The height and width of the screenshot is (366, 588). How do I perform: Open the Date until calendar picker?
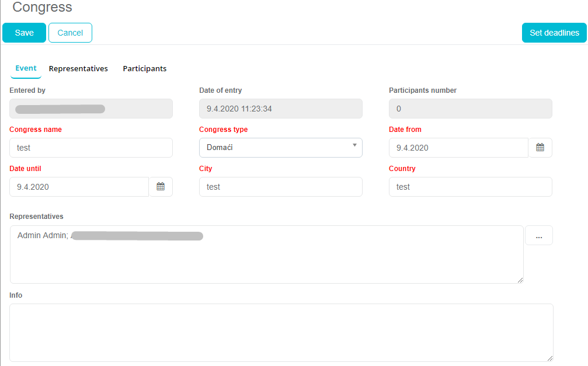pos(161,187)
